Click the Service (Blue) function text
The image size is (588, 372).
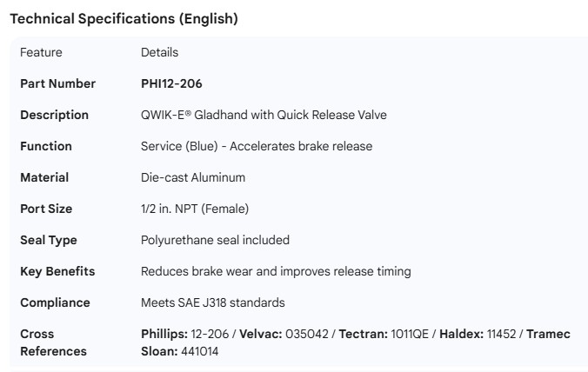tap(257, 146)
